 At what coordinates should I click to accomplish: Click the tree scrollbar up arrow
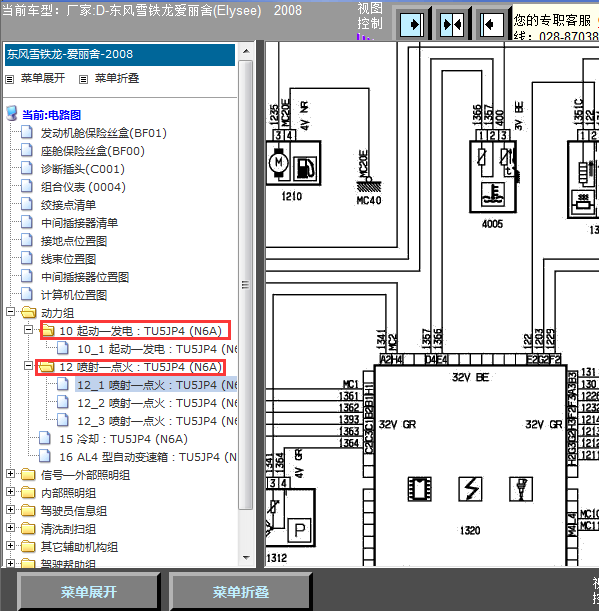tap(246, 51)
